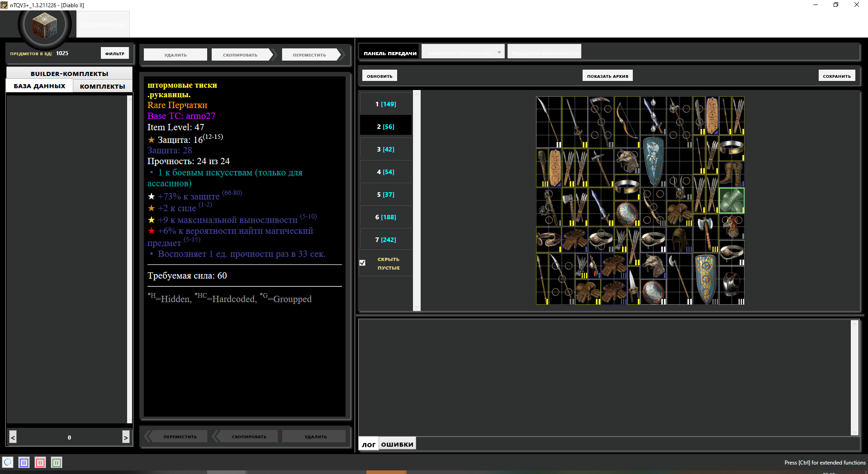
Task: Open the БАЗА ДАННЫХ tab
Action: [39, 86]
